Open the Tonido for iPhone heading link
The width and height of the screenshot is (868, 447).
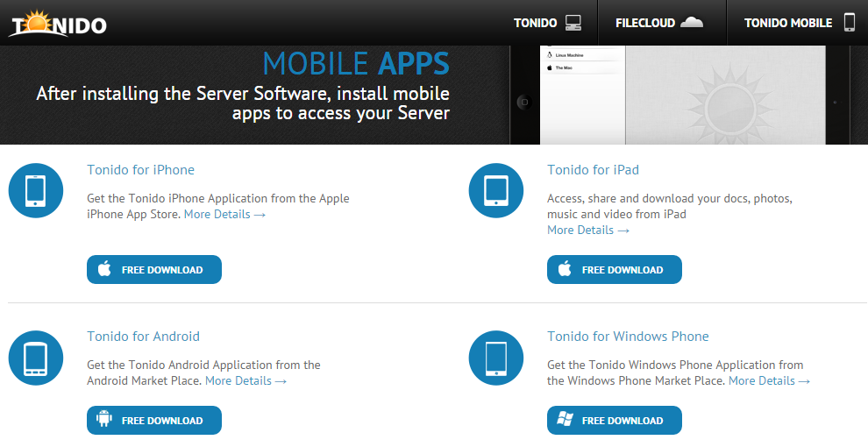pyautogui.click(x=140, y=170)
